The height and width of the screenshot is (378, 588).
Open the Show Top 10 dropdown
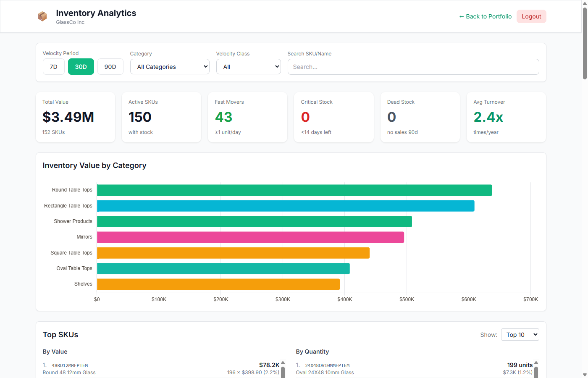click(520, 334)
